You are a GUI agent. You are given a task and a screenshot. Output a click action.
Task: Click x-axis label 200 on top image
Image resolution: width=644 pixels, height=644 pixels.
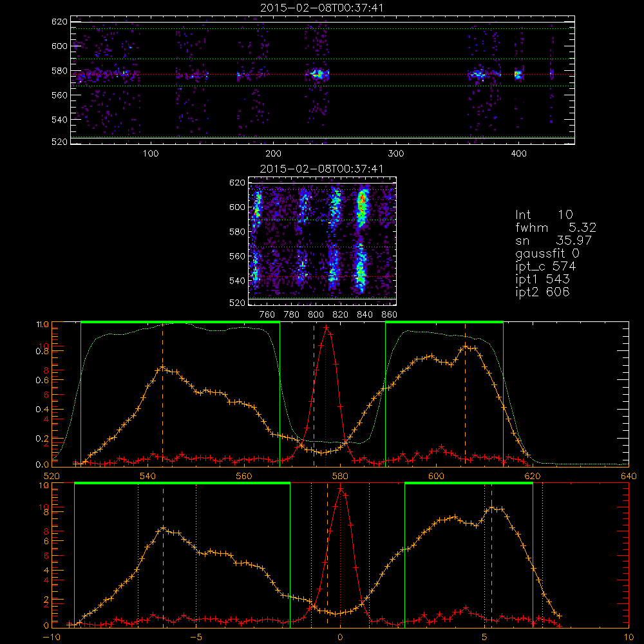(273, 154)
